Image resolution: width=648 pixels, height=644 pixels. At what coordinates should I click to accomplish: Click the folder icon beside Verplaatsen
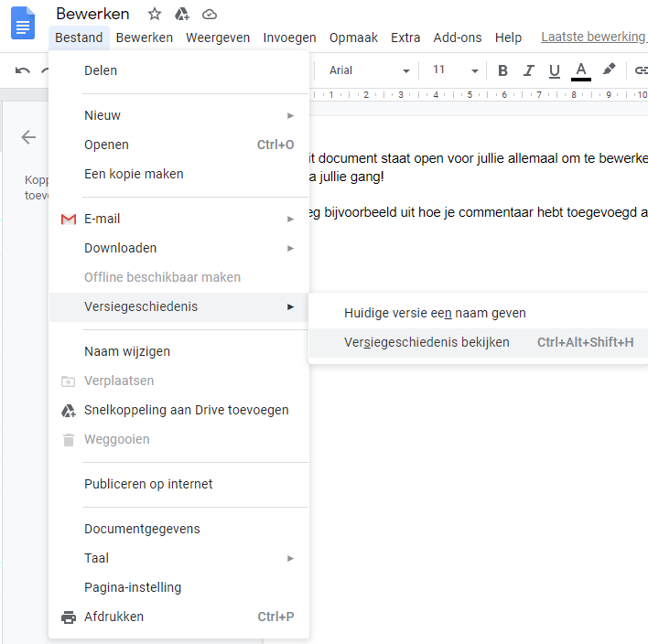tap(69, 381)
